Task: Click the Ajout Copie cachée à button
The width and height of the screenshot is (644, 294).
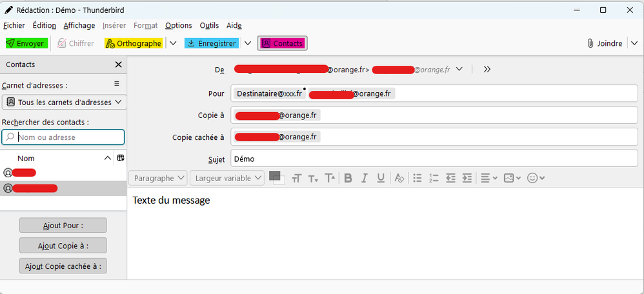Action: [63, 266]
